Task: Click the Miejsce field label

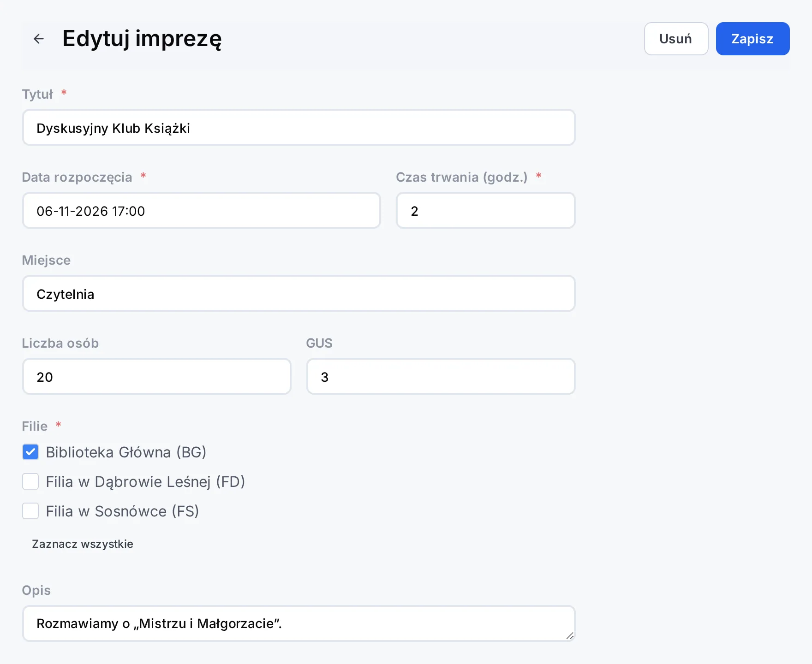Action: tap(46, 260)
